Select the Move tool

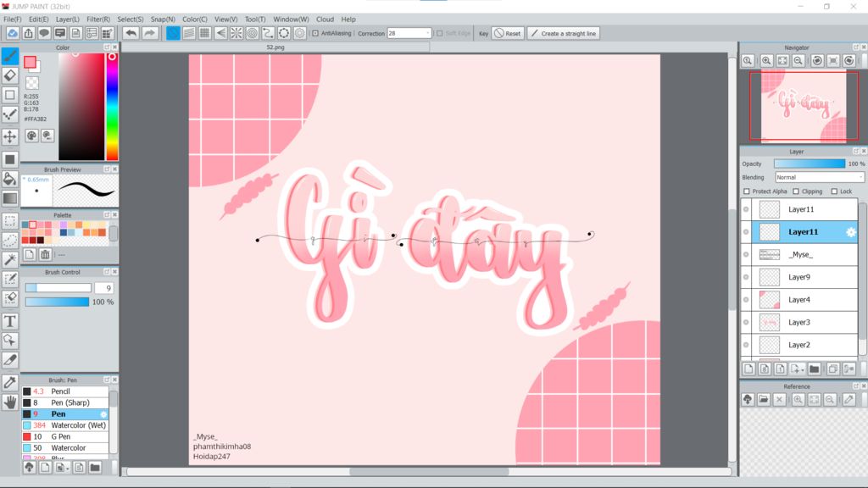point(10,136)
